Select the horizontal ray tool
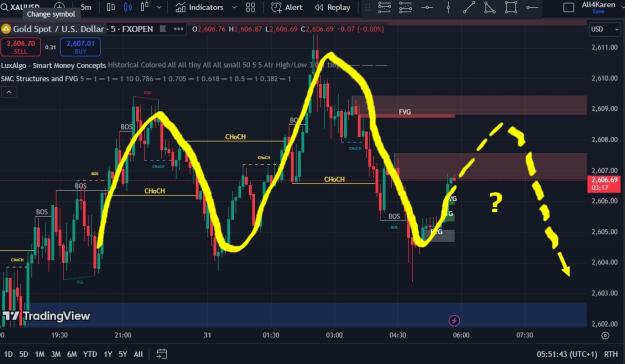 pyautogui.click(x=532, y=7)
